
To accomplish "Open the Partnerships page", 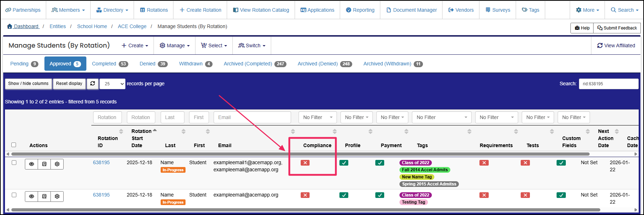I will 23,10.
